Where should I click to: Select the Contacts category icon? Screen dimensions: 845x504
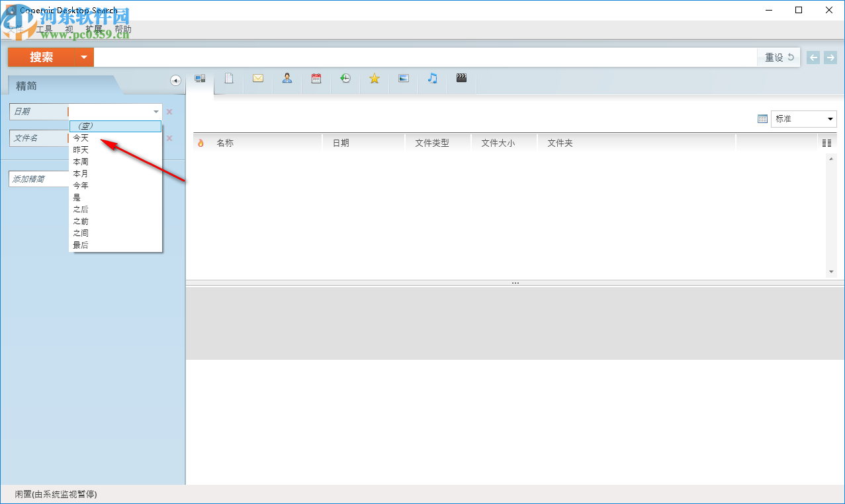pyautogui.click(x=287, y=78)
